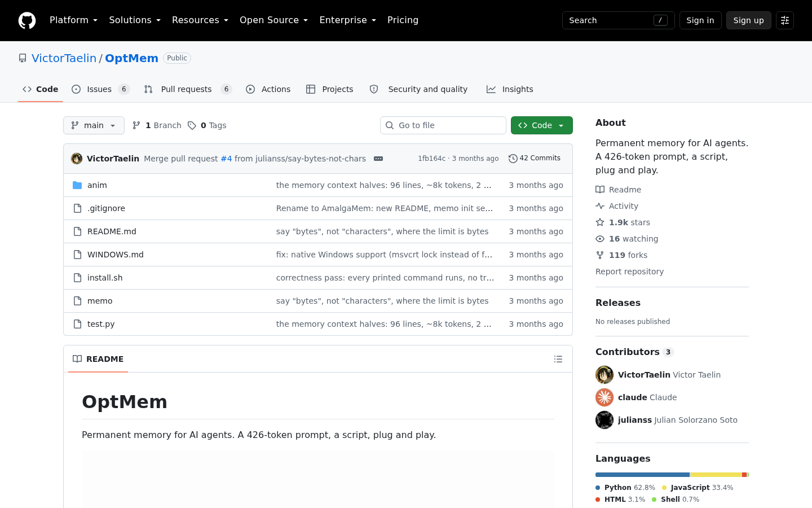Switch to the Issues tab

(x=101, y=89)
